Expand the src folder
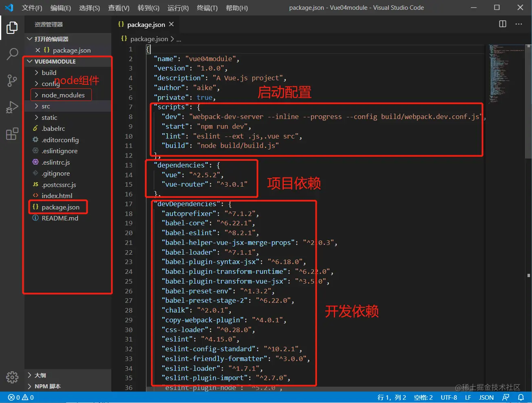532x403 pixels. pos(68,106)
